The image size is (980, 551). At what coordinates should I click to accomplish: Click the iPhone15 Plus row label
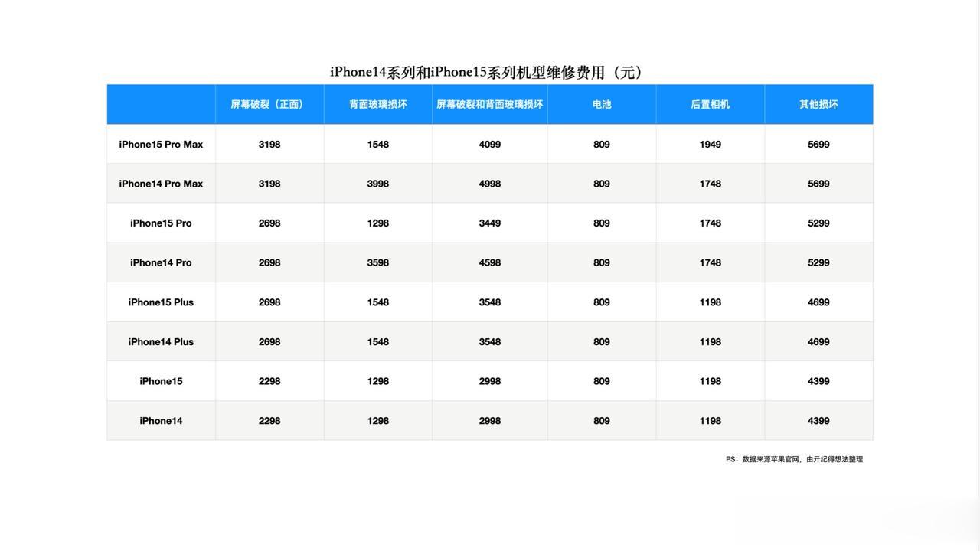161,302
